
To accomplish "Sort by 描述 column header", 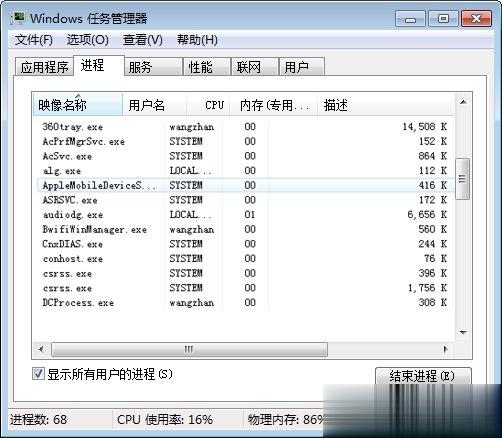I will [386, 105].
